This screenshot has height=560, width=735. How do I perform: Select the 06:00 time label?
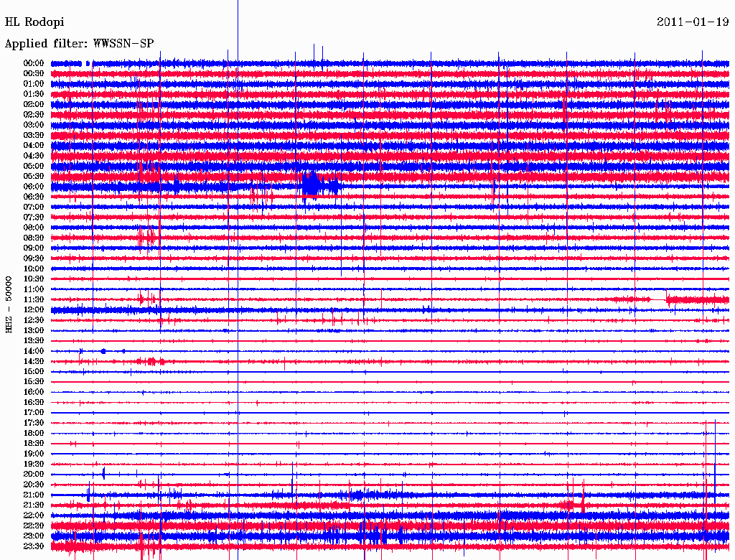[34, 187]
